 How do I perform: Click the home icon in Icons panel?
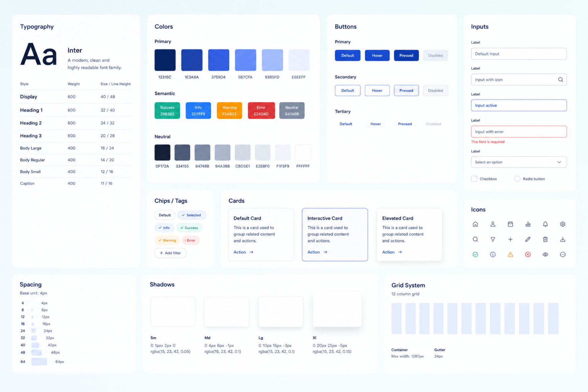pos(475,224)
